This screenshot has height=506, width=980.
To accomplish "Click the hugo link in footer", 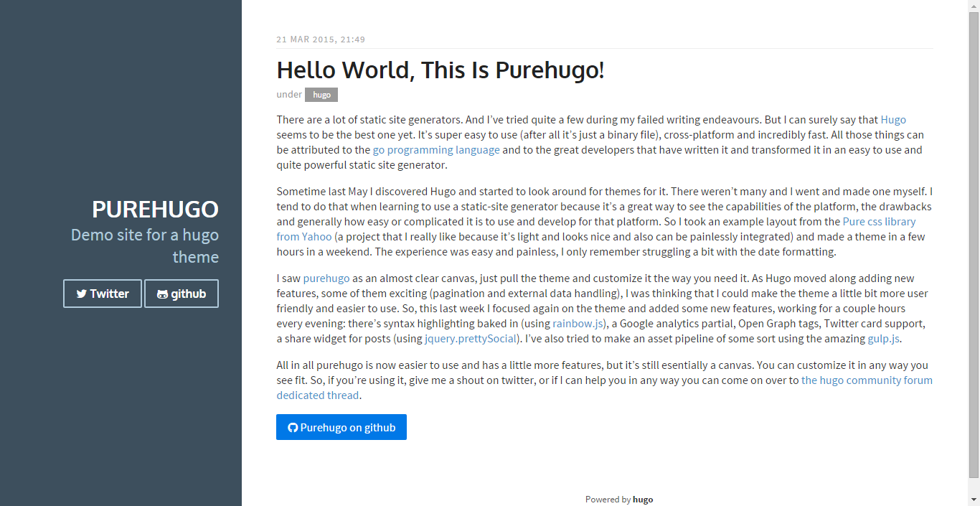I will [643, 500].
